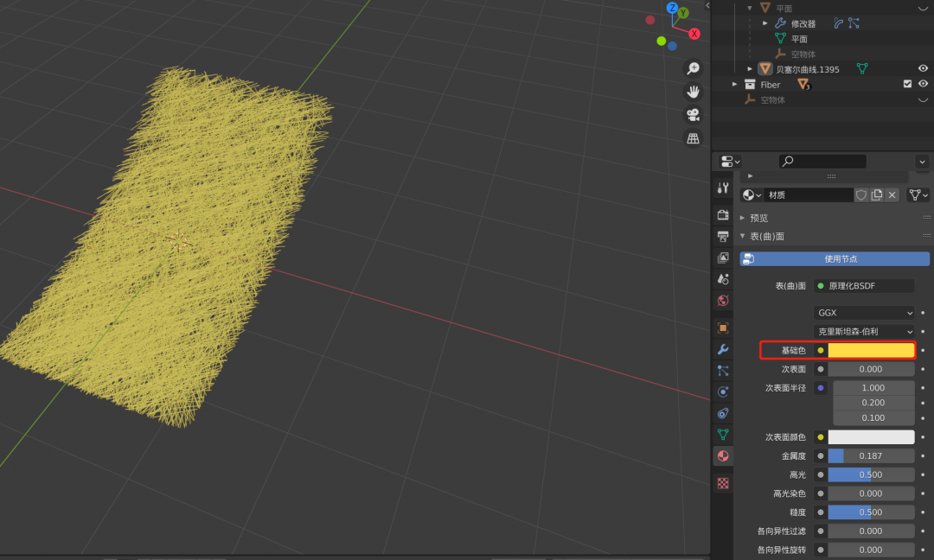Click the red X axis on gizmo
The height and width of the screenshot is (560, 934).
[x=694, y=34]
